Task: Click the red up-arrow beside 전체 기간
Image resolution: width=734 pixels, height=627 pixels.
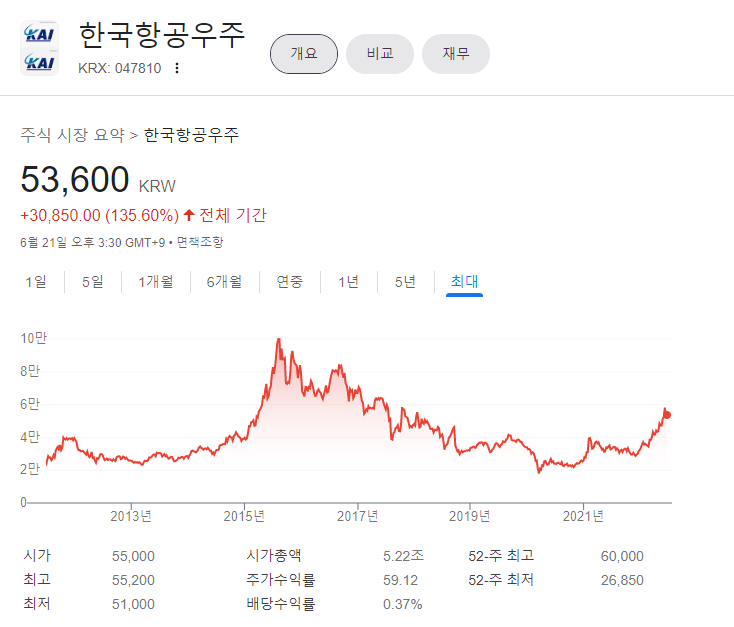Action: 189,215
